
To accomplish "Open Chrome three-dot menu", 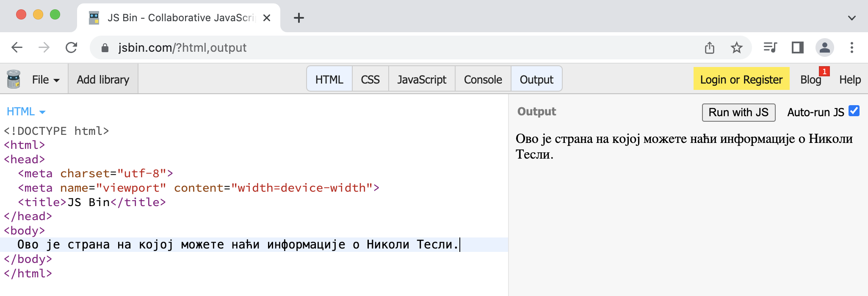I will pyautogui.click(x=851, y=47).
